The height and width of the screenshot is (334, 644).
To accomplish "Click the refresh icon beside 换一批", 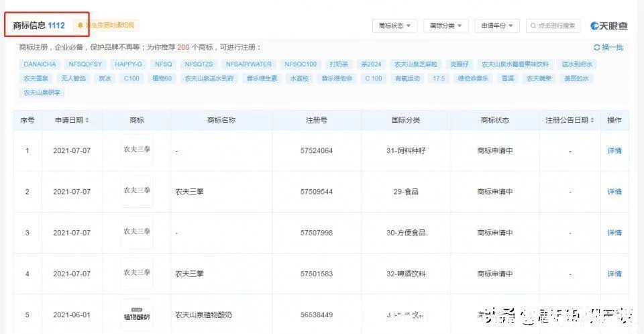I will coord(597,48).
